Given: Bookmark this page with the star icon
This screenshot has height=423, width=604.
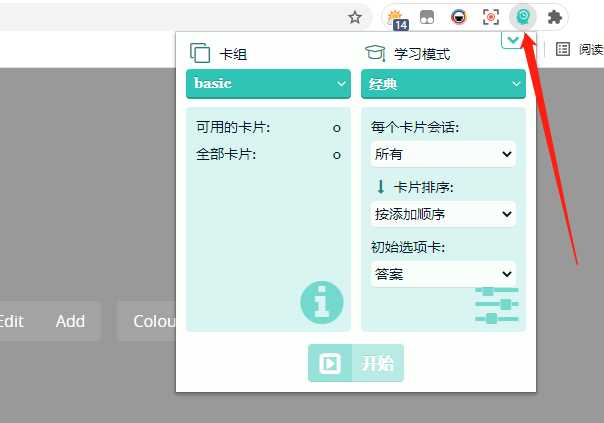Looking at the screenshot, I should (x=354, y=17).
